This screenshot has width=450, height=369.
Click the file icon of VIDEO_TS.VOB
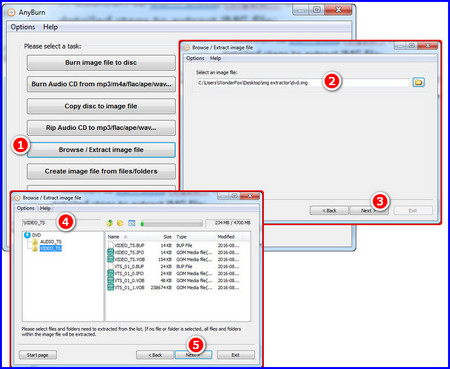(x=110, y=259)
